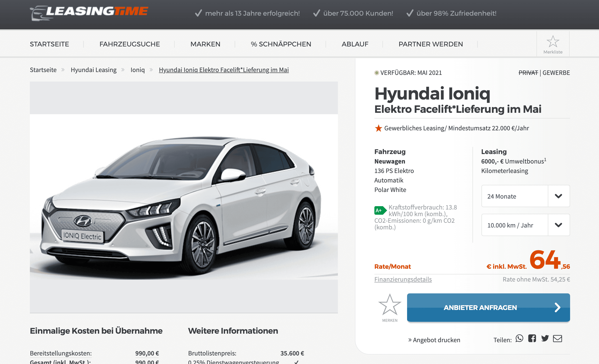Go to Startseite in main navigation
The image size is (599, 364).
click(x=49, y=44)
